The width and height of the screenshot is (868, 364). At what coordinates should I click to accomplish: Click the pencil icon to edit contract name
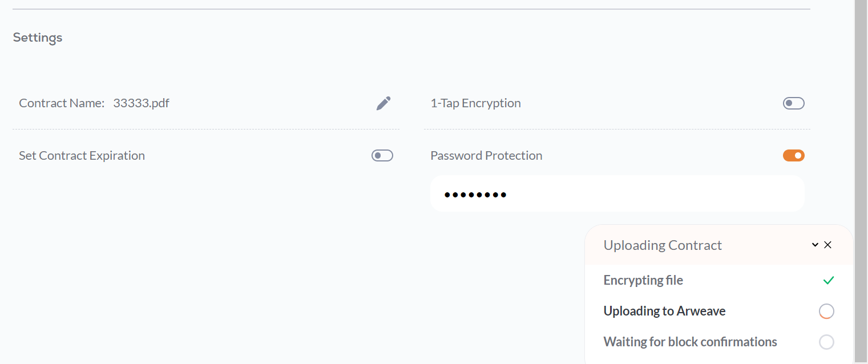pos(383,103)
